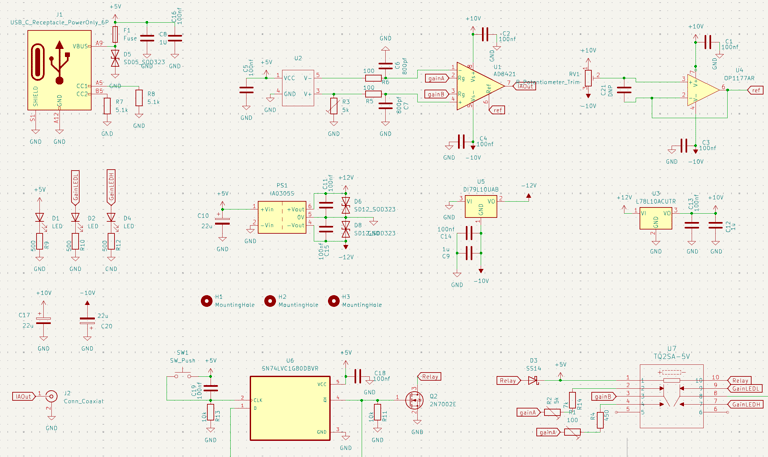Click the gainB label at U1 input

click(437, 94)
